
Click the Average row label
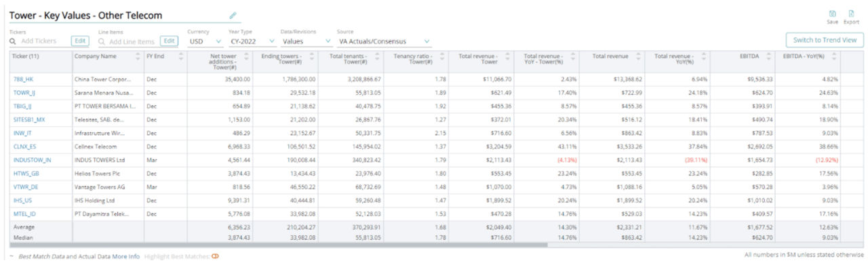click(23, 227)
